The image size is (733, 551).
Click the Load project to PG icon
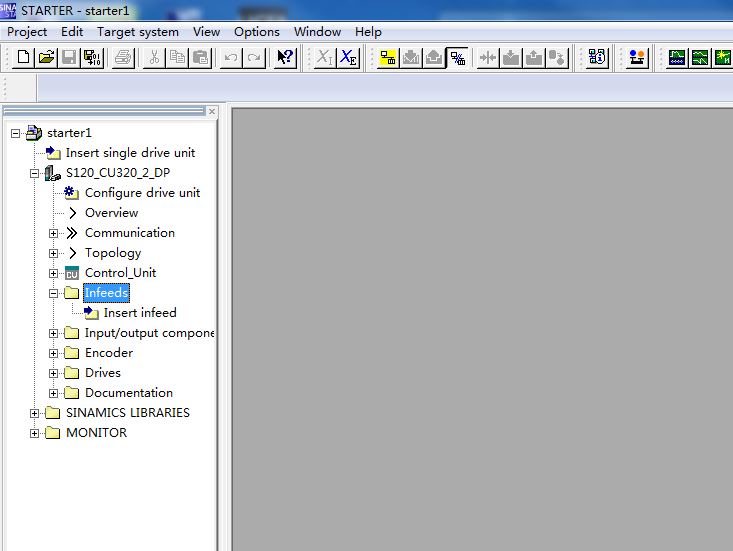[x=434, y=57]
